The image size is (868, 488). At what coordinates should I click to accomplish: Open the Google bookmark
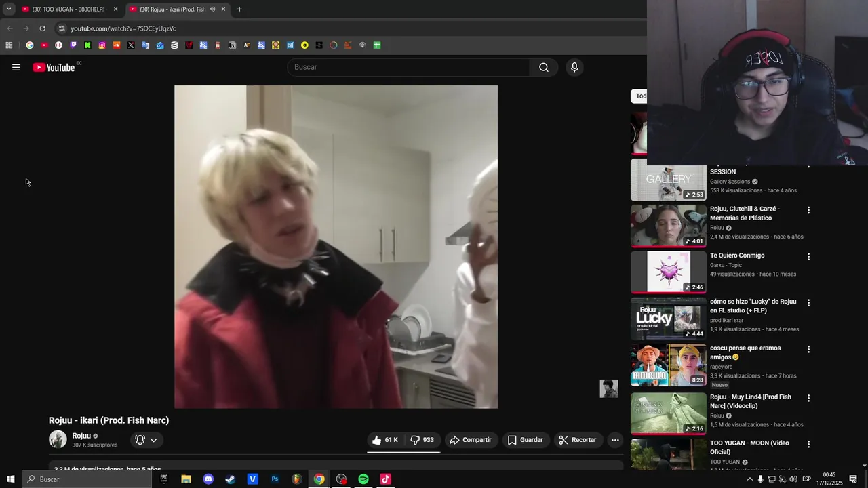30,45
